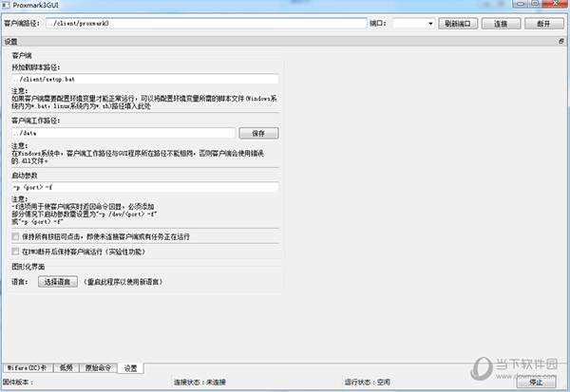Enable 在PM3断开后保持客户端运行 checkbox
The height and width of the screenshot is (392, 570).
[x=15, y=252]
